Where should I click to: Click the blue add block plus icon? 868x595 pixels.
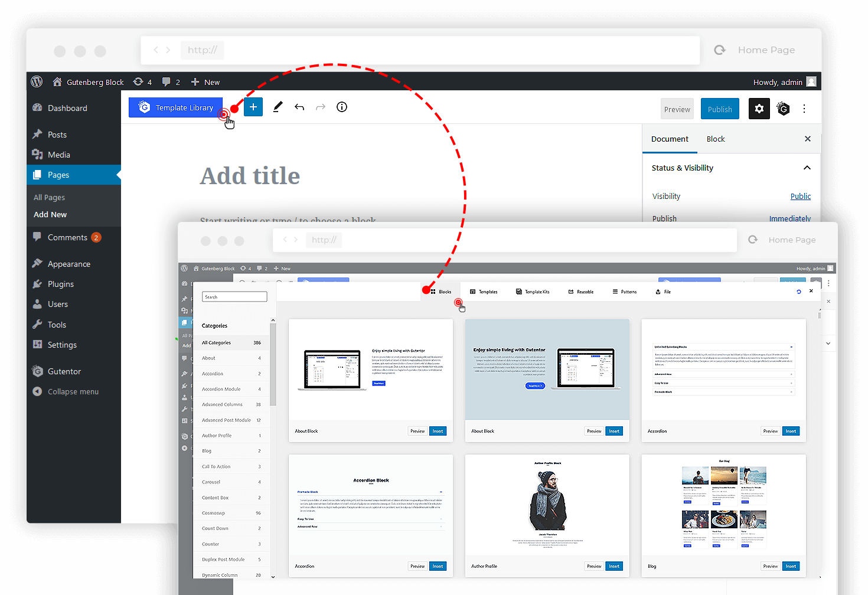pos(253,107)
